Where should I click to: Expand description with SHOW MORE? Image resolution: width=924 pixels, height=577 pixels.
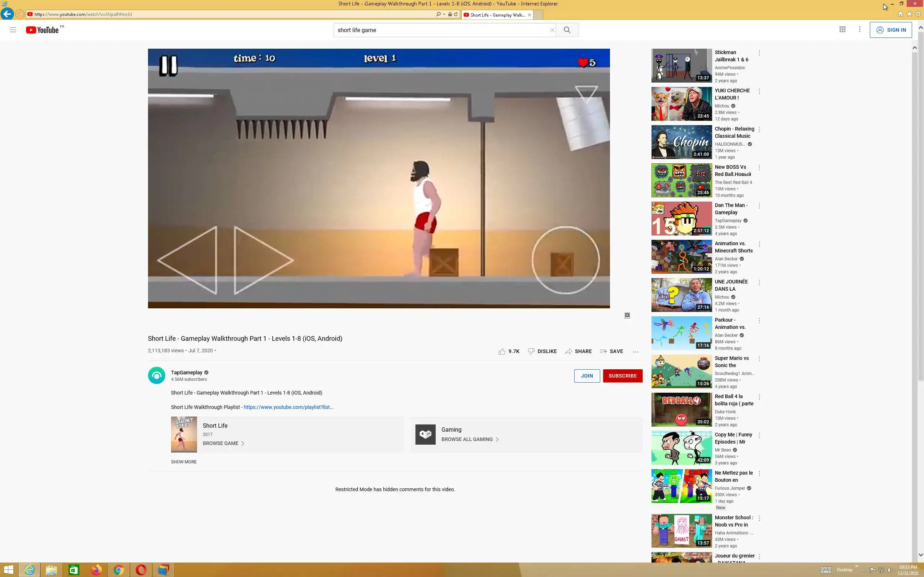pyautogui.click(x=184, y=462)
